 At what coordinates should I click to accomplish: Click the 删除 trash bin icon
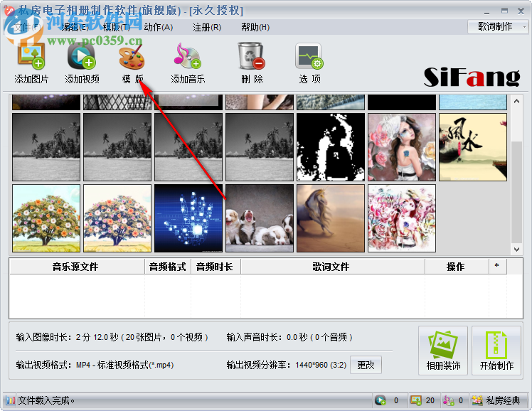pyautogui.click(x=251, y=55)
